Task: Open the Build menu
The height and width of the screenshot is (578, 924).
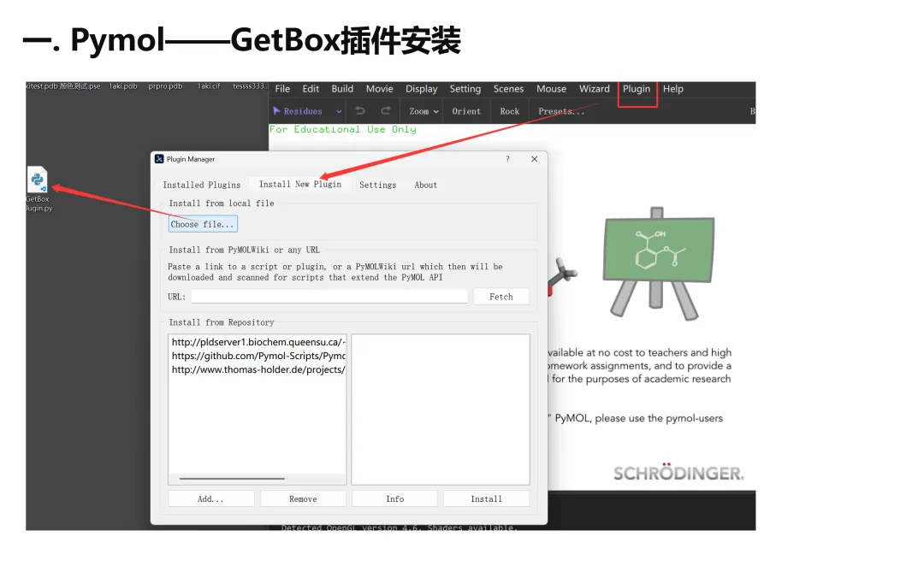Action: 342,89
